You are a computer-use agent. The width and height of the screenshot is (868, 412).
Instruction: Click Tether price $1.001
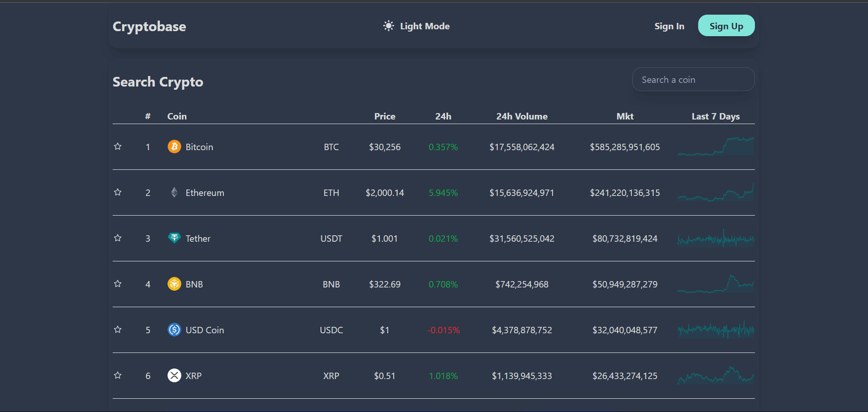[x=385, y=239]
